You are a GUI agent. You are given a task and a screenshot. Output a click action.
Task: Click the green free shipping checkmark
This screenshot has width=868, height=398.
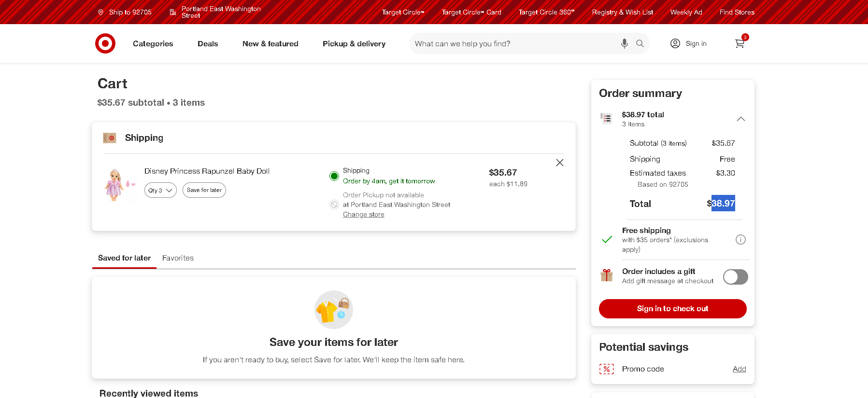click(607, 239)
